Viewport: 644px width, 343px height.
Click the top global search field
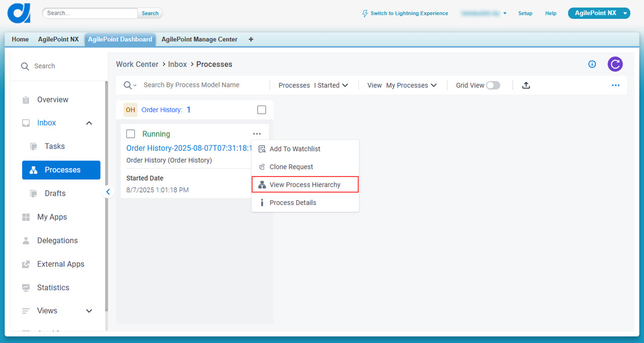click(x=90, y=14)
